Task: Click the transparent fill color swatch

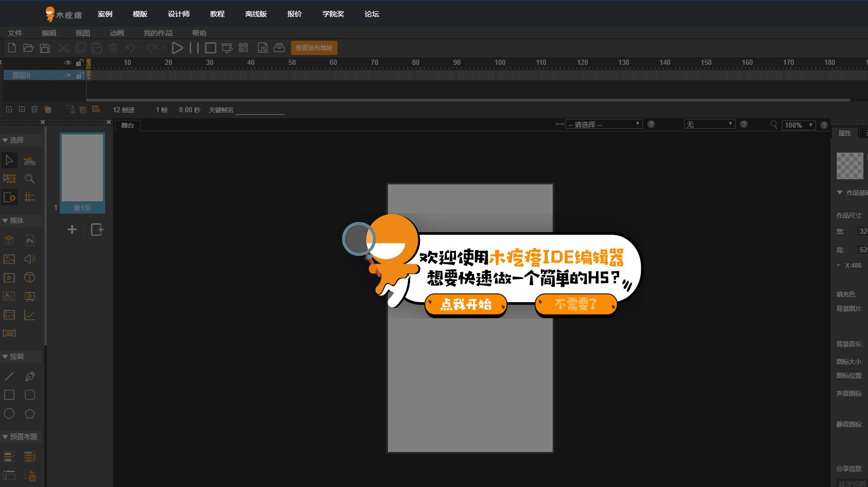Action: (849, 166)
